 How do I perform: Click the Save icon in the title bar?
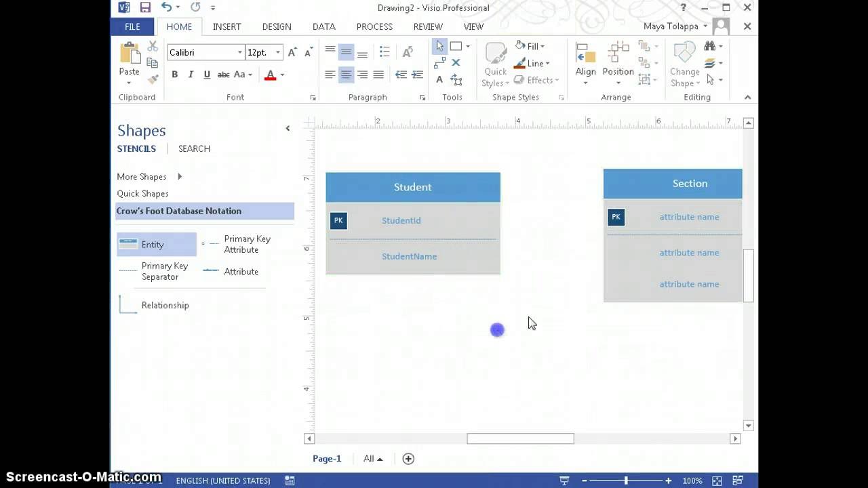pos(145,7)
